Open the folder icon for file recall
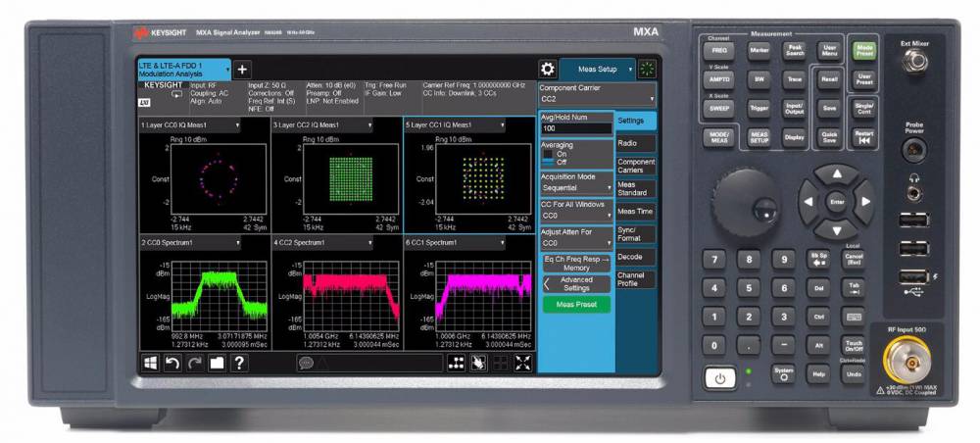This screenshot has width=980, height=443. click(217, 363)
